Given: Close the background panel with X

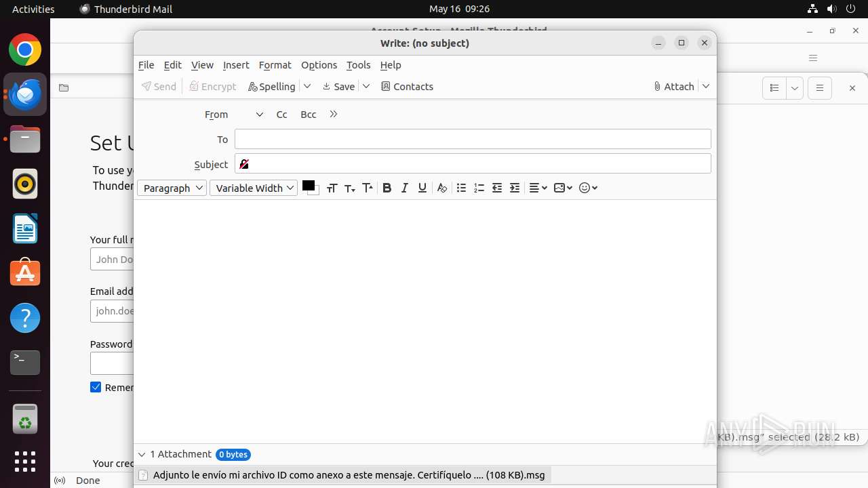Looking at the screenshot, I should click(x=852, y=88).
